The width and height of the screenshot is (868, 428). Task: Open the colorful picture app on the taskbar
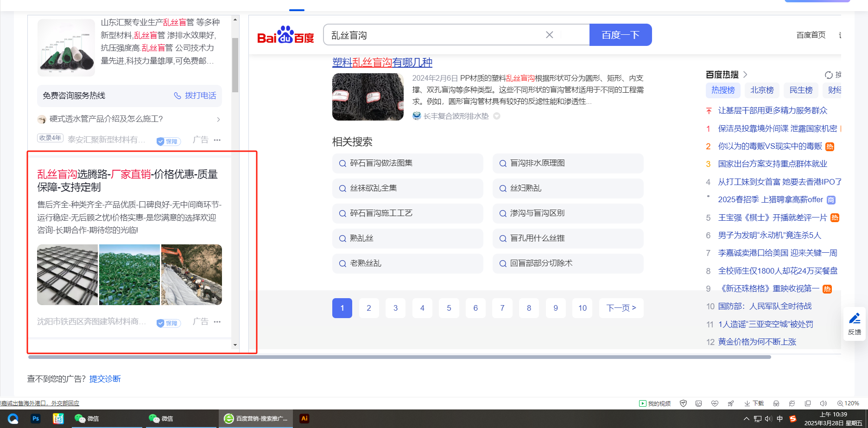[x=58, y=418]
